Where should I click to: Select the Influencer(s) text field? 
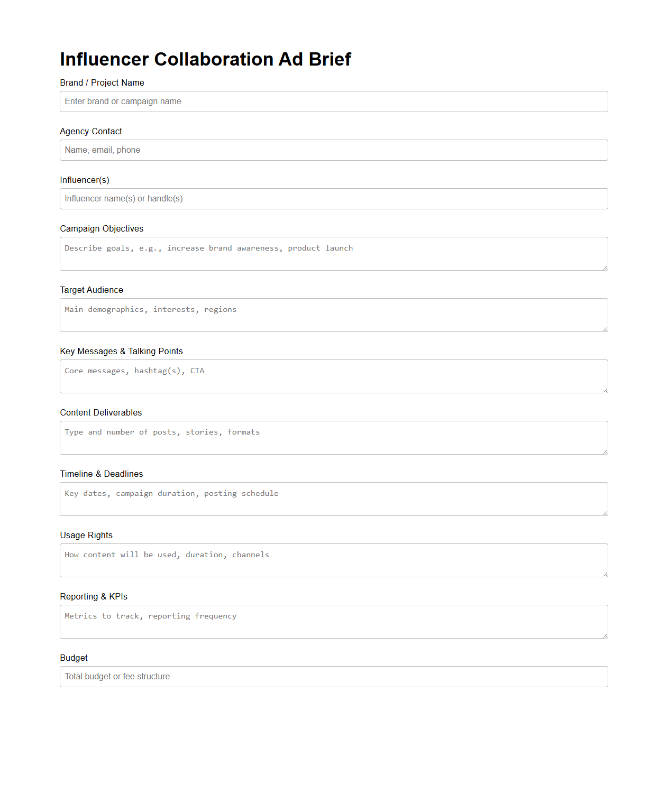point(333,199)
